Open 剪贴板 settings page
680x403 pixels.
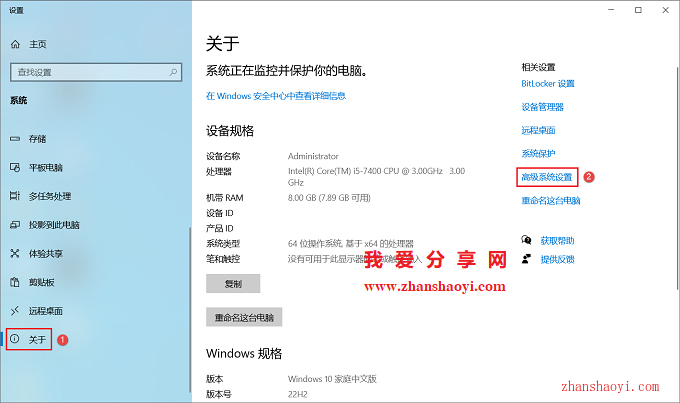coord(42,282)
